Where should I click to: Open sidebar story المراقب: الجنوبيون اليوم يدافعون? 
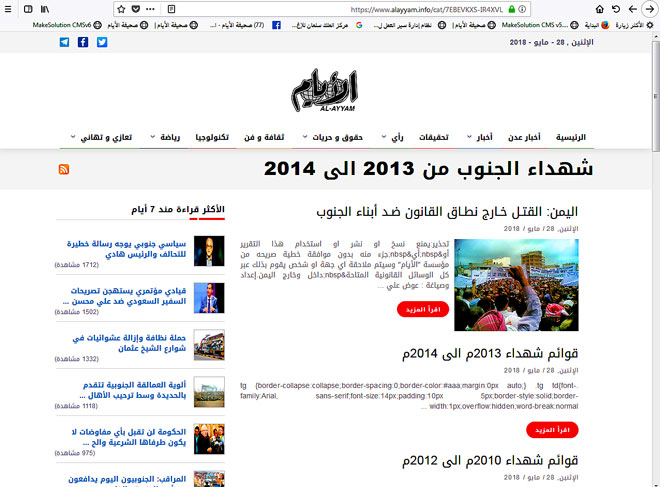127,479
